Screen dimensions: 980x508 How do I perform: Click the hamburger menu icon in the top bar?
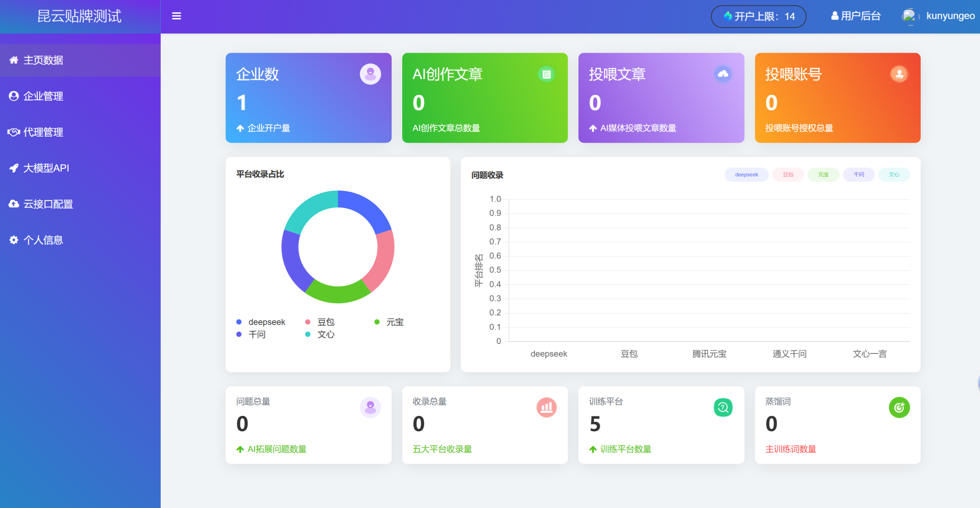[176, 16]
